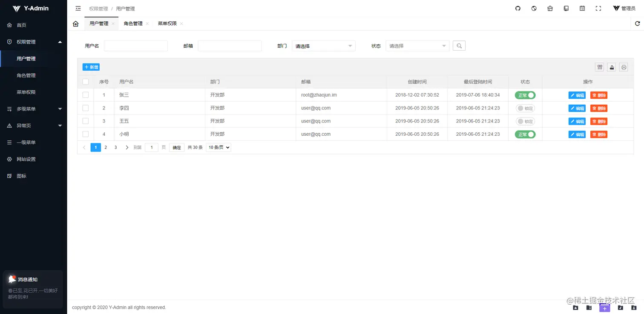Open the message notification bell

point(12,279)
